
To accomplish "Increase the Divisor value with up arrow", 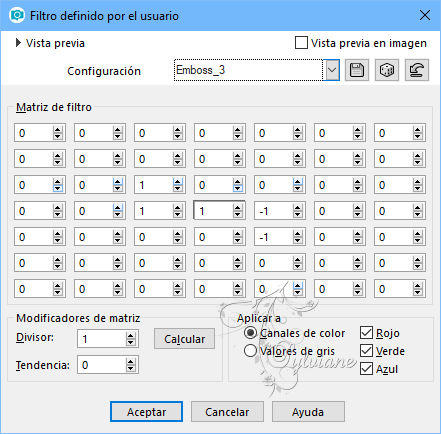I will click(x=131, y=336).
